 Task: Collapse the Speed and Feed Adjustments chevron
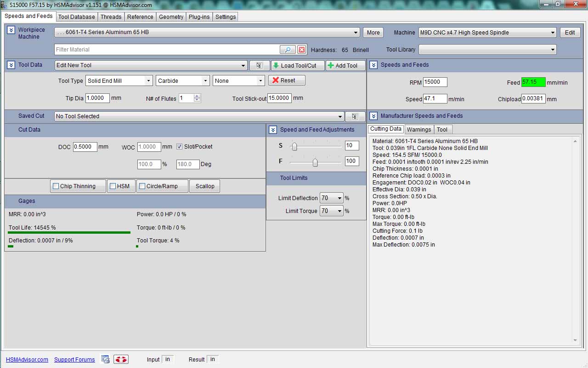273,130
